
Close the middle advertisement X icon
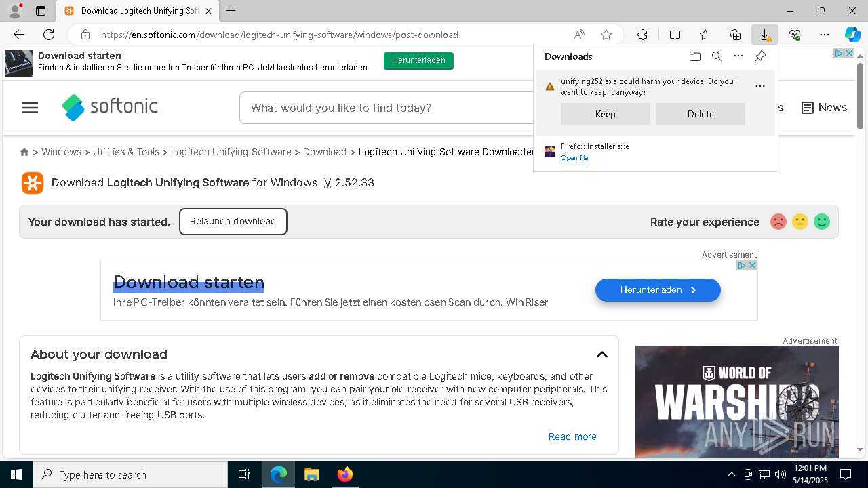pyautogui.click(x=752, y=265)
